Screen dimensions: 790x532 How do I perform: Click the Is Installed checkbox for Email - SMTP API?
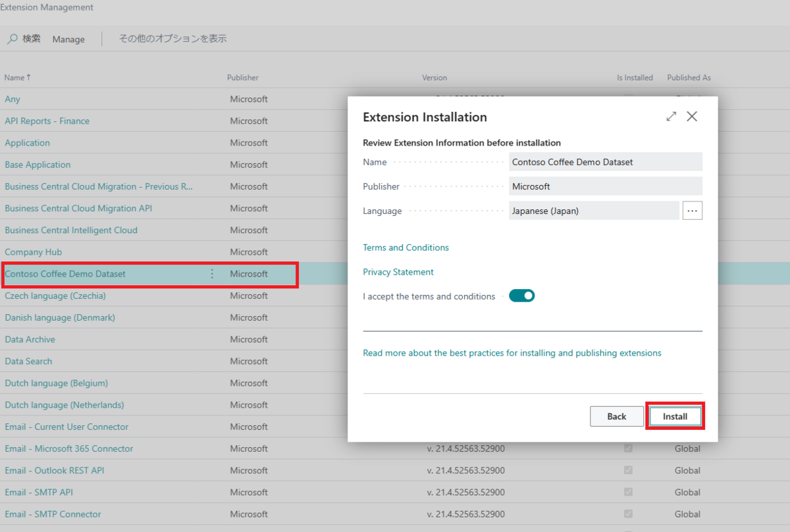click(628, 492)
